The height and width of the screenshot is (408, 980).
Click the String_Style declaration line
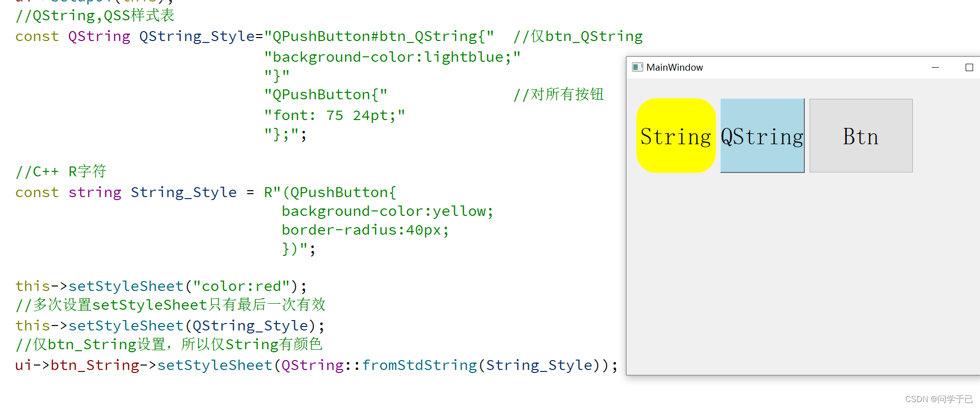click(x=206, y=192)
